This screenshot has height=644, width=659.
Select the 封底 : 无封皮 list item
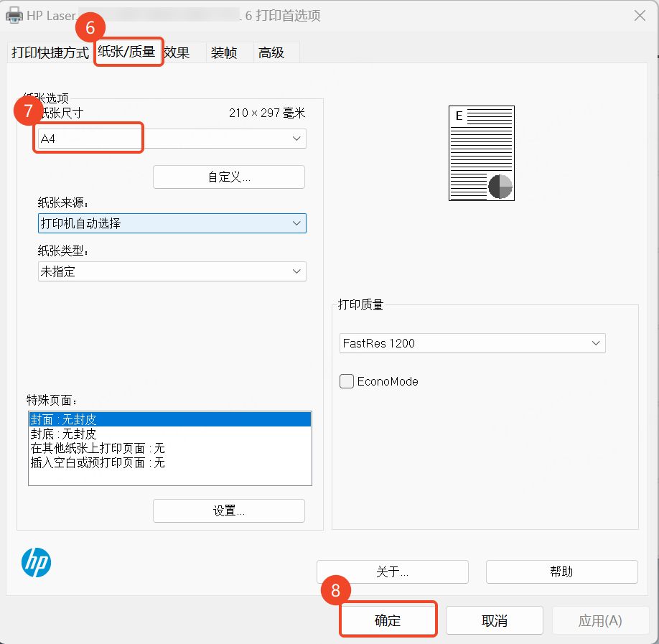pyautogui.click(x=170, y=434)
